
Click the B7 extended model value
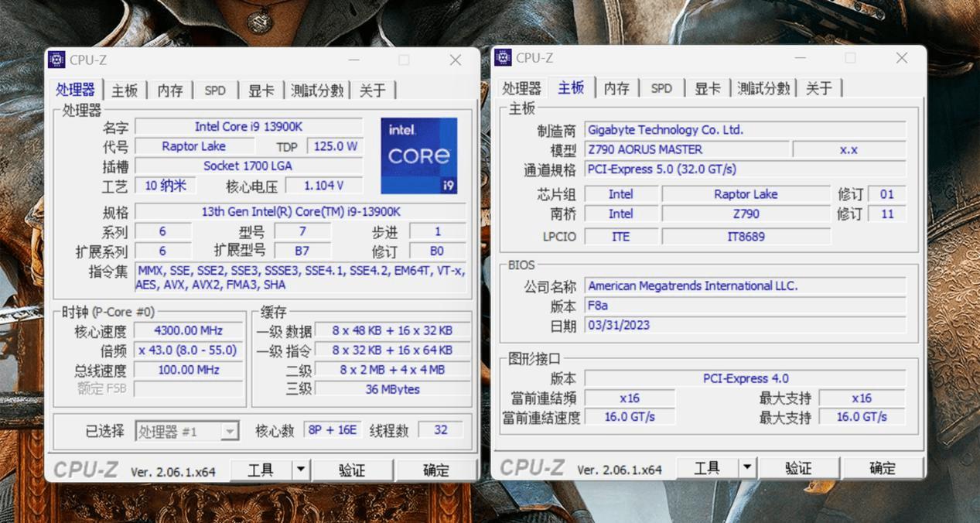pos(302,251)
